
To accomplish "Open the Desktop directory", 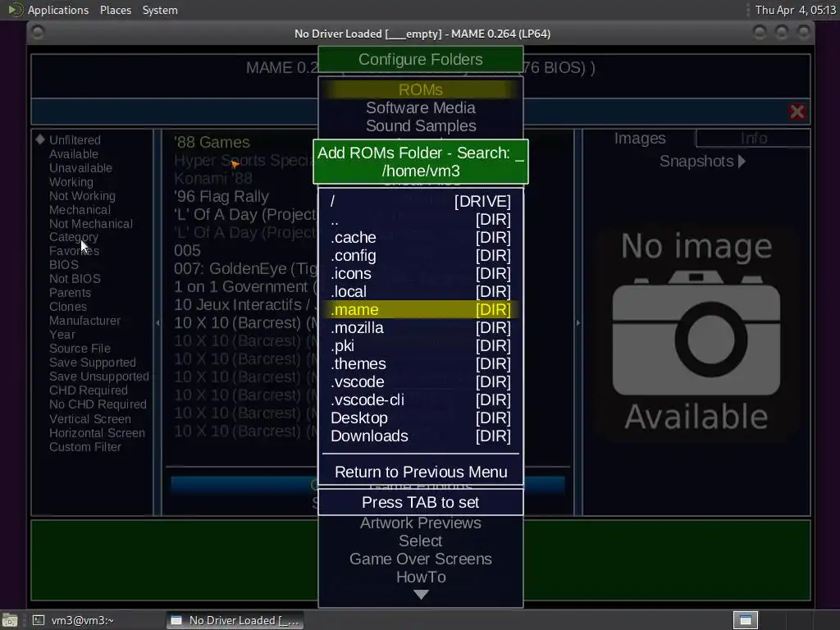I will 421,418.
